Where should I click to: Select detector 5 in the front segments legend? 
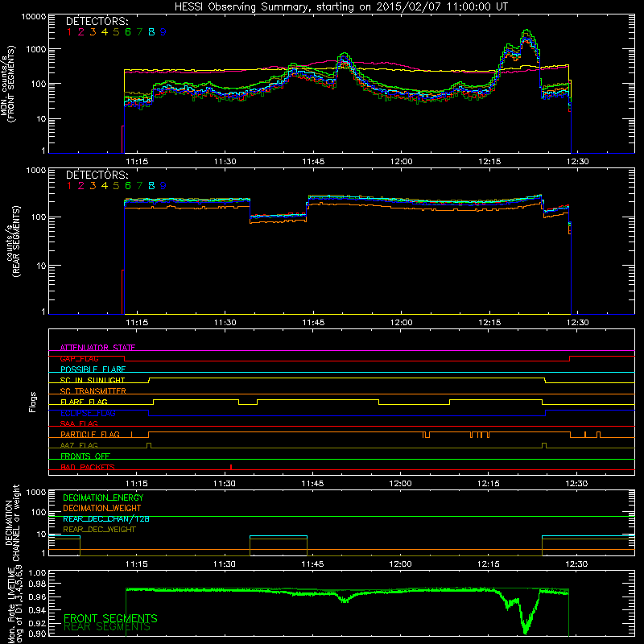click(116, 32)
